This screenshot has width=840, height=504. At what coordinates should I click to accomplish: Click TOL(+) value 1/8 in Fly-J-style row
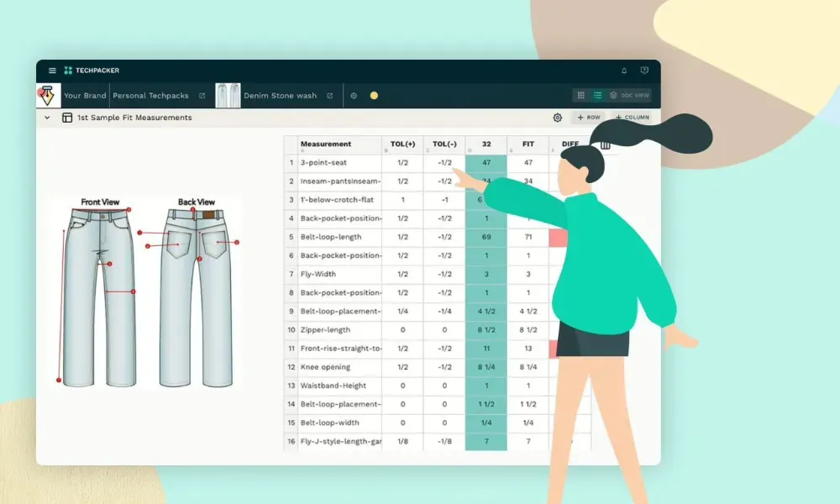[402, 441]
